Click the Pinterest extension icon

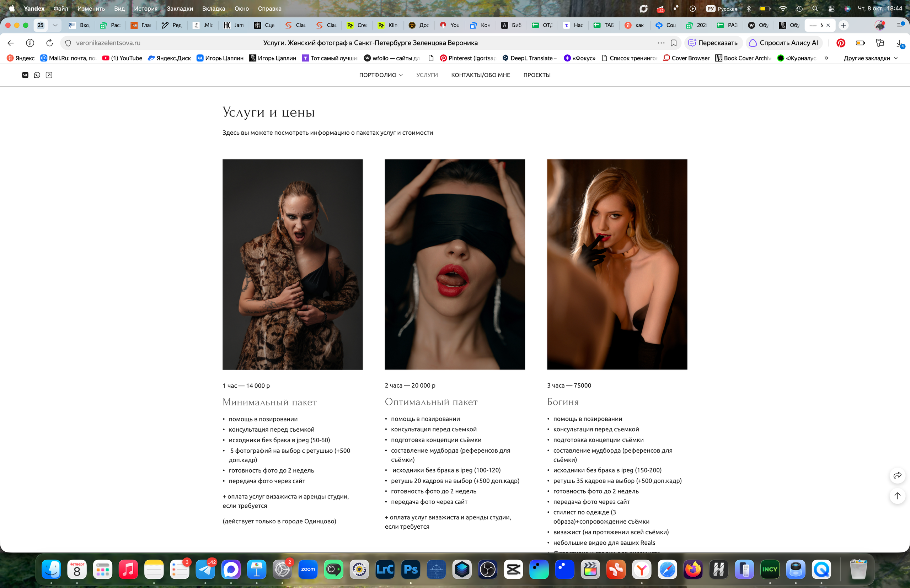(840, 43)
